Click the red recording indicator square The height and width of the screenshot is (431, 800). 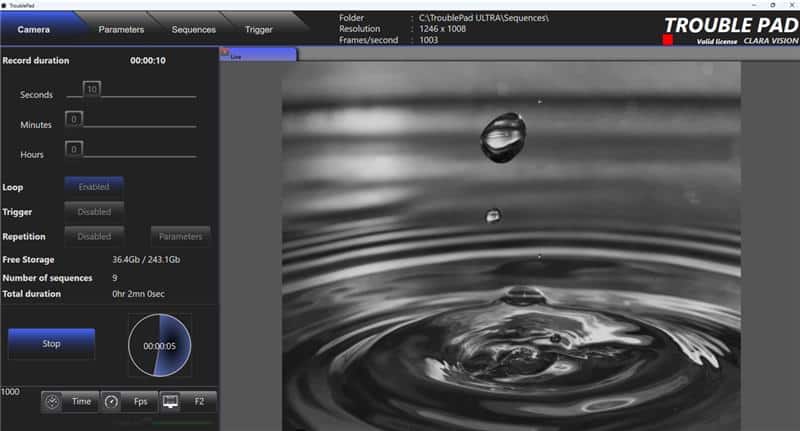pyautogui.click(x=667, y=40)
